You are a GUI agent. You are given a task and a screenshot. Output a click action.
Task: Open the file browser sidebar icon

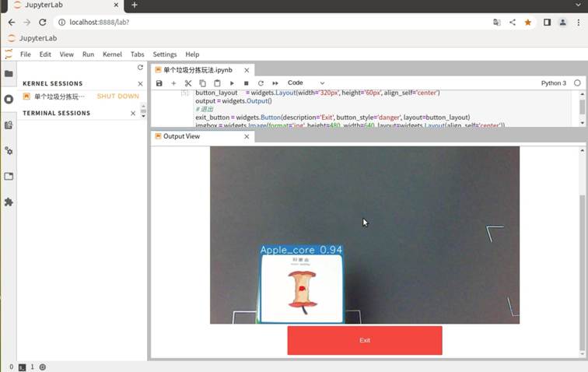pos(9,74)
